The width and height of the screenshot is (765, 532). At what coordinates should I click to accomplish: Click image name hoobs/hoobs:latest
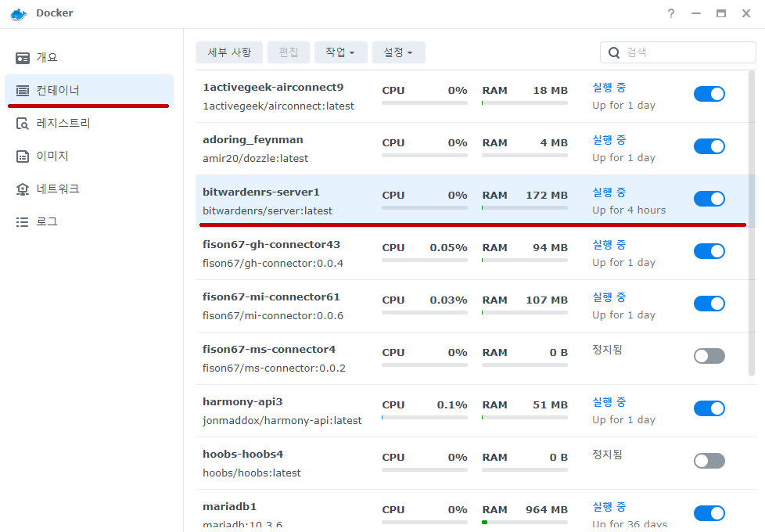252,473
